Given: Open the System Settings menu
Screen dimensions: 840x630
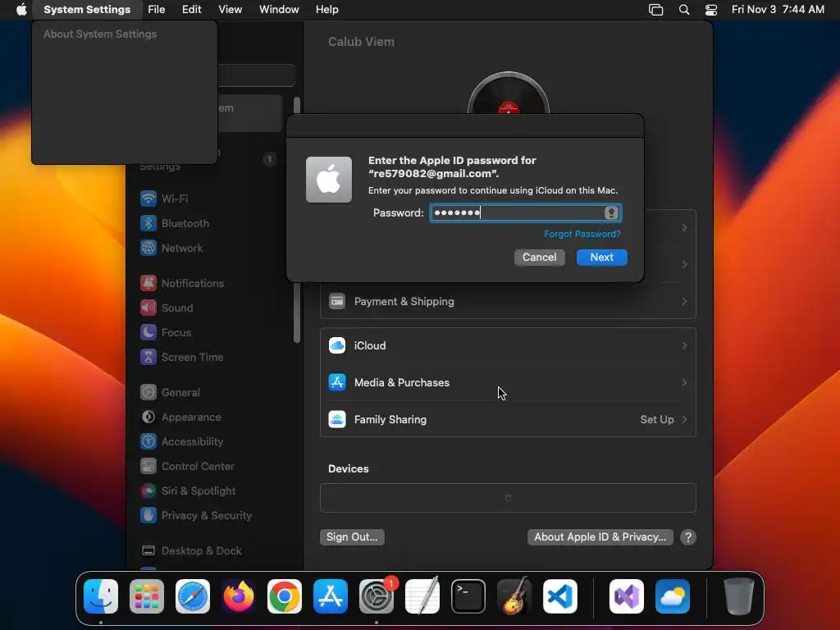Looking at the screenshot, I should [x=87, y=10].
